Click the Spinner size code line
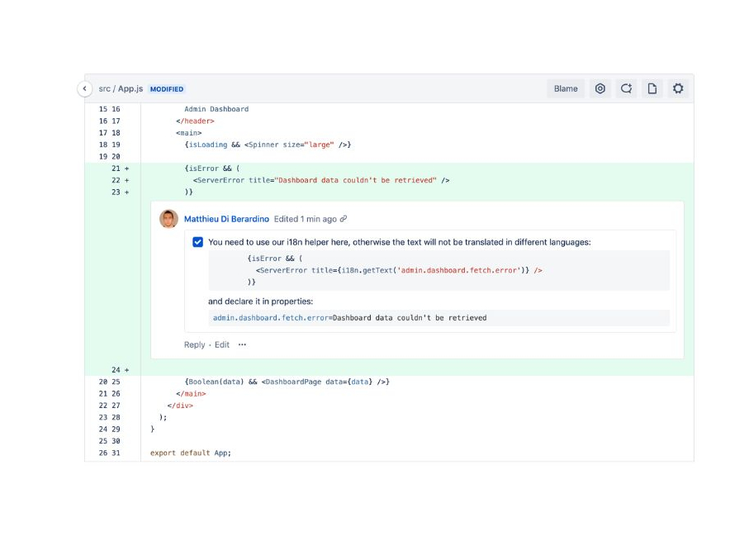This screenshot has width=749, height=560. [268, 145]
